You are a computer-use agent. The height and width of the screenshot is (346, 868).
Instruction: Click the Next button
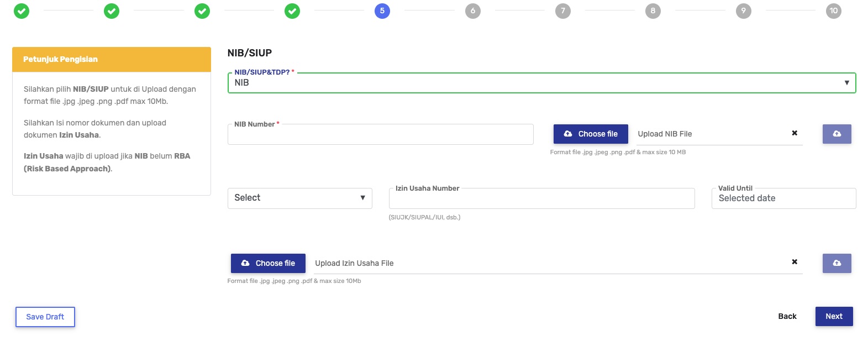[834, 316]
